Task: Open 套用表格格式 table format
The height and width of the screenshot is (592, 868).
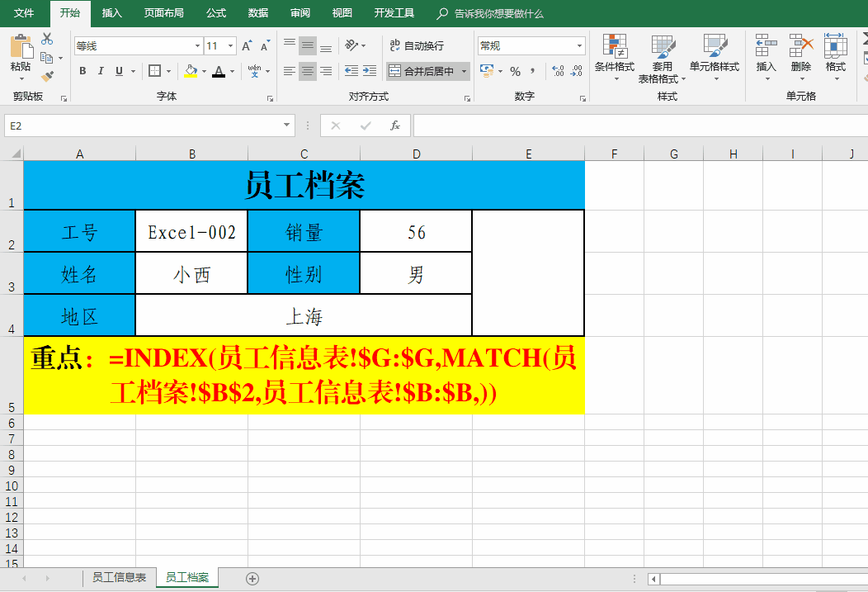Action: [x=662, y=59]
